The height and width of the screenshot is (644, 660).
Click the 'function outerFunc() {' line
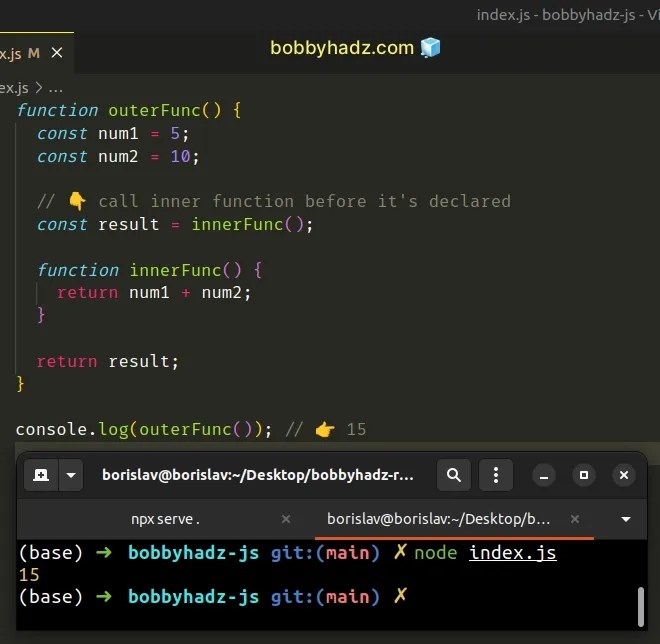[129, 110]
